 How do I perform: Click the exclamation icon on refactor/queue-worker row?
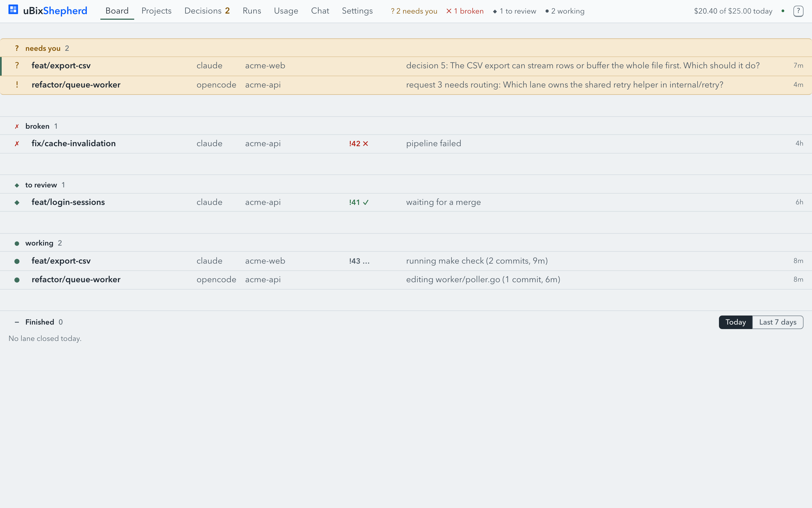click(x=17, y=85)
